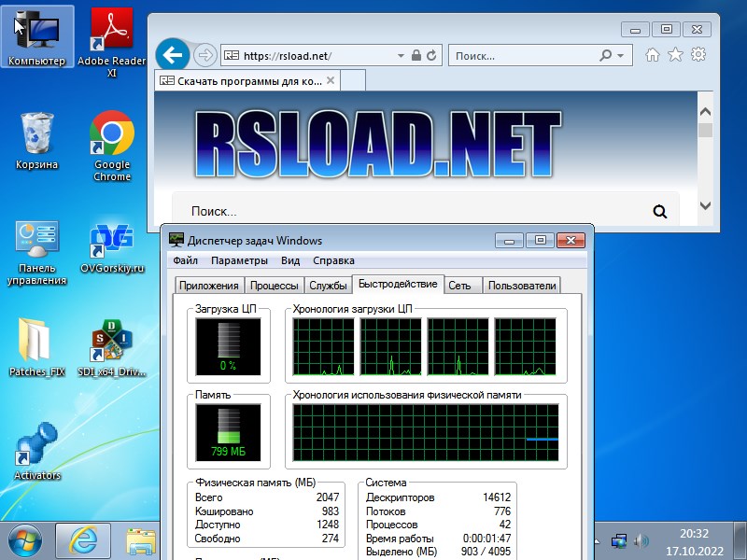Click the lock security icon in address bar

click(416, 55)
